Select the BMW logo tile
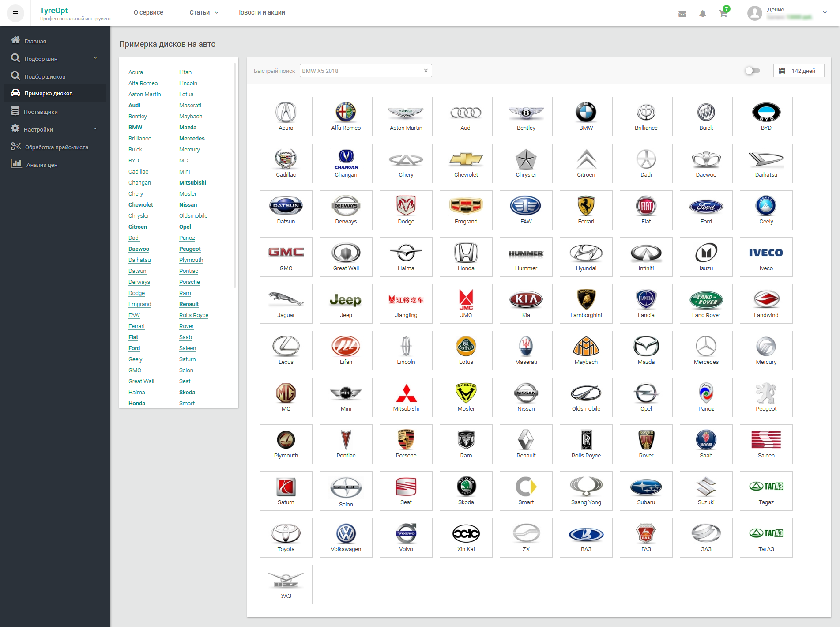The width and height of the screenshot is (840, 627). click(x=586, y=117)
